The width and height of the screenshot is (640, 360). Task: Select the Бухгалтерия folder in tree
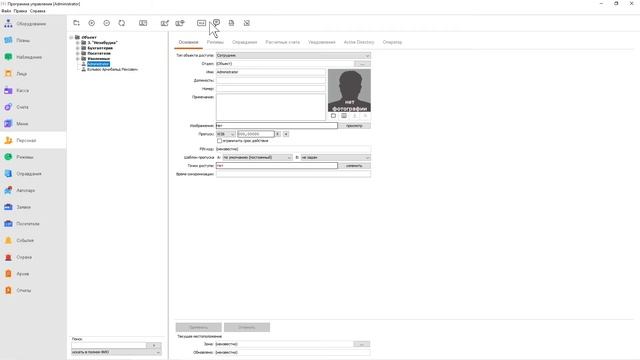coord(100,48)
